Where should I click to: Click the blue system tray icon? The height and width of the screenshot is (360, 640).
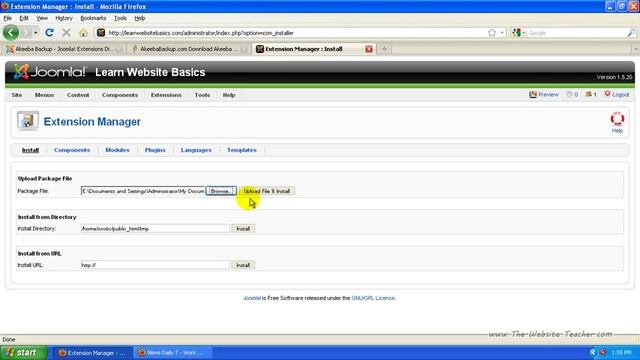593,353
